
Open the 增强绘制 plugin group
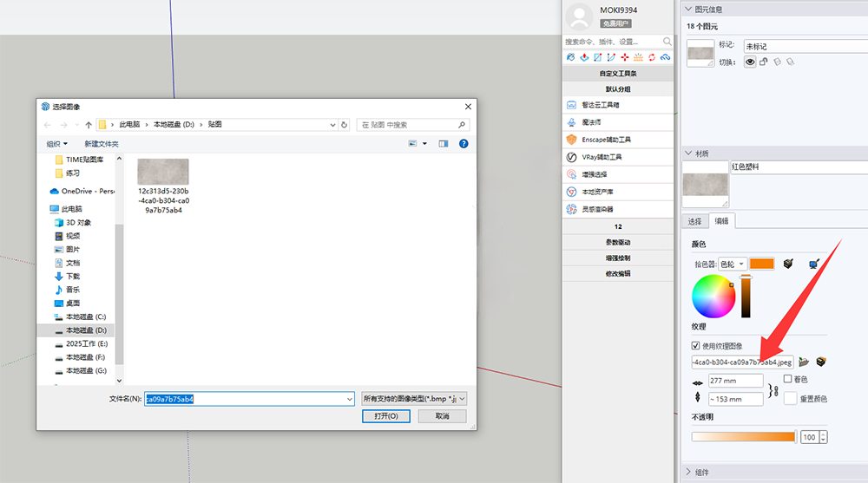618,258
